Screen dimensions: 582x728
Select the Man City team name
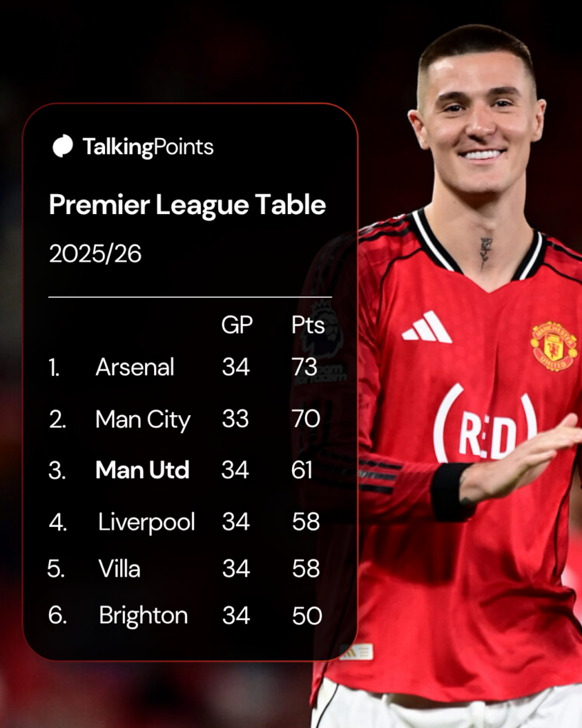click(x=143, y=419)
